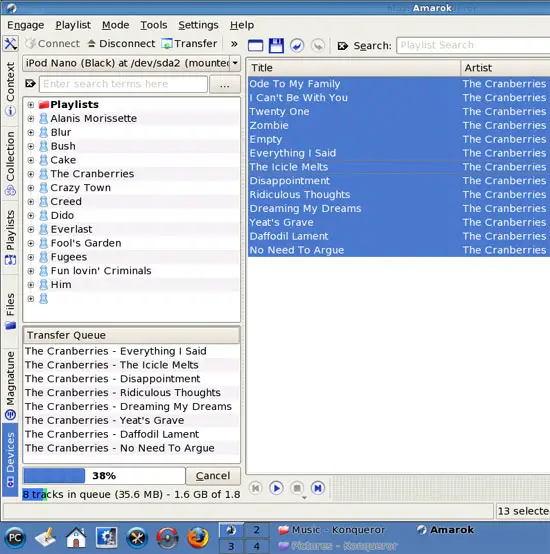The image size is (550, 554).
Task: Open the Mode menu
Action: (115, 25)
